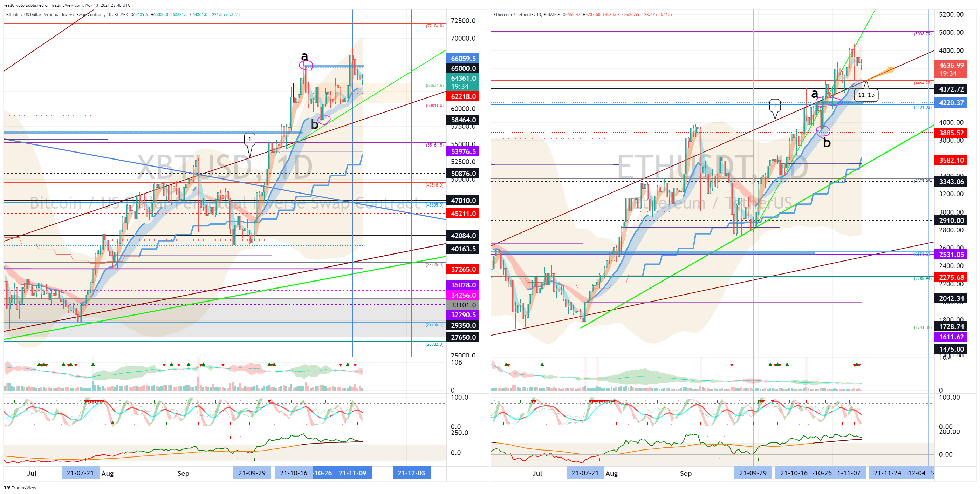
Task: Click the ETH current price label 4636.99
Action: pos(951,69)
